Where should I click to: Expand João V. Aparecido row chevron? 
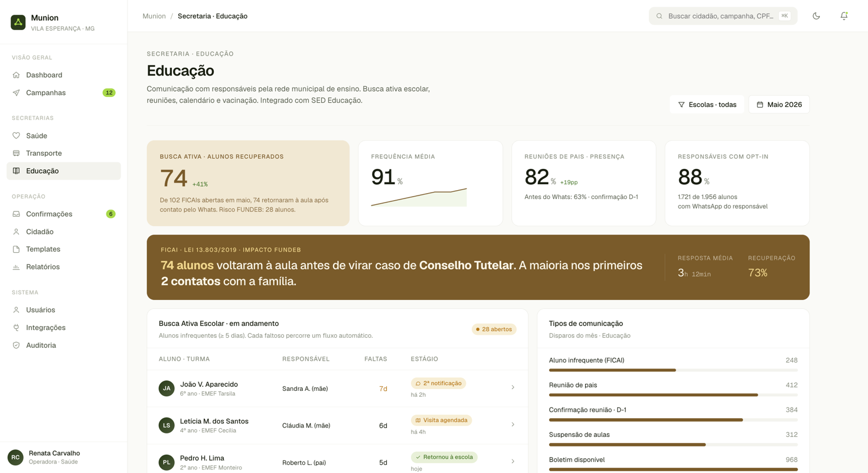pos(513,387)
